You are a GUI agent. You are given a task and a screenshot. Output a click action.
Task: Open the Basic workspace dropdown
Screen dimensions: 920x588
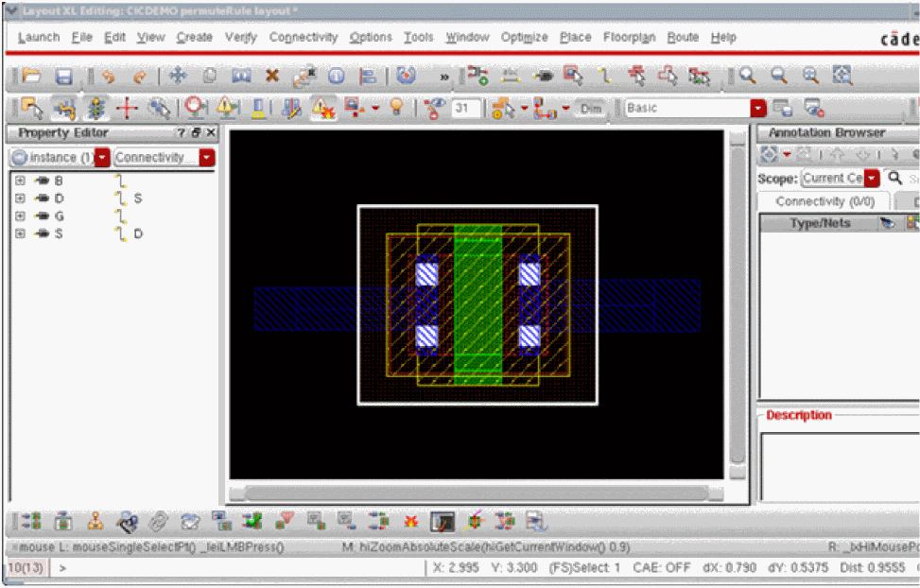pyautogui.click(x=757, y=109)
